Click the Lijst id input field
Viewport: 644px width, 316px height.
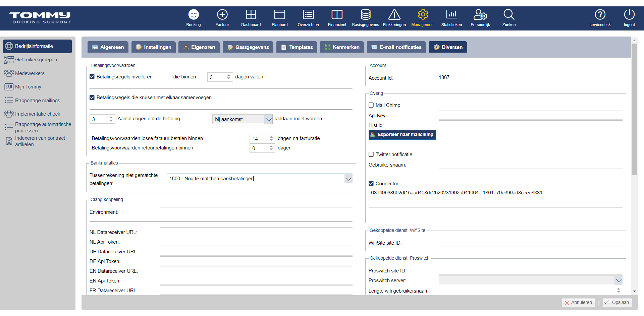pyautogui.click(x=531, y=125)
